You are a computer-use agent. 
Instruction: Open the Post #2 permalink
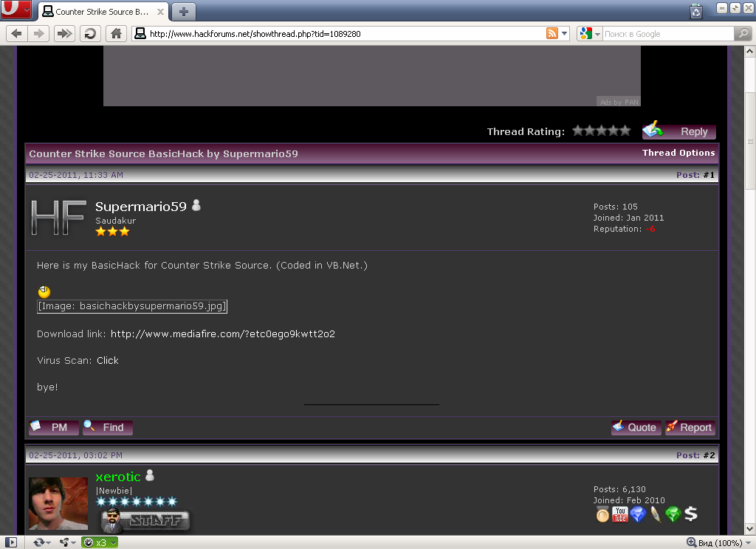click(x=709, y=455)
